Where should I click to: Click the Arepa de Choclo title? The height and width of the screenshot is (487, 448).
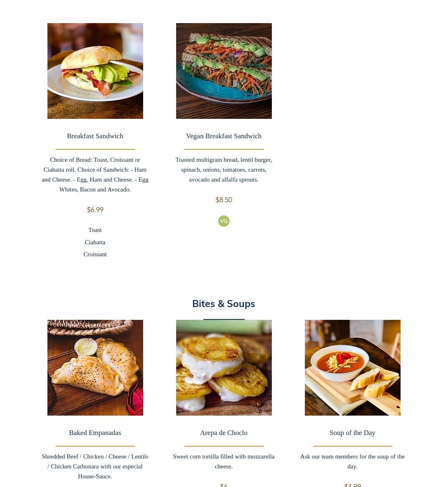coord(224,433)
